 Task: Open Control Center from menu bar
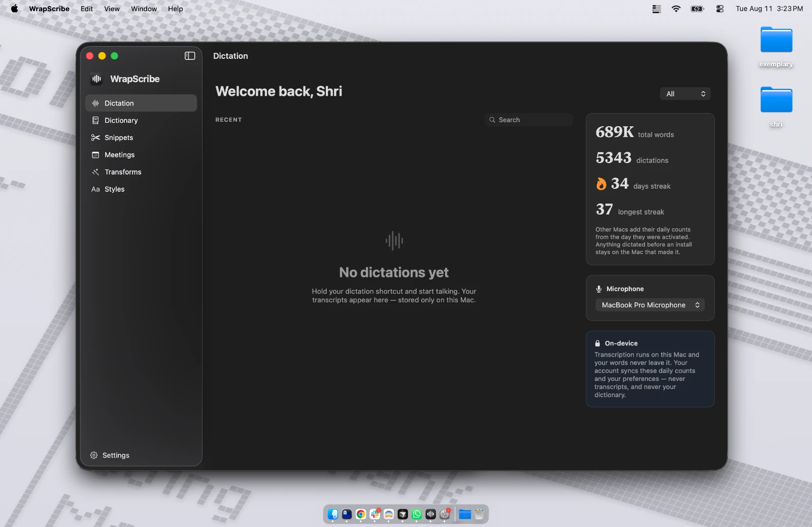pos(720,9)
